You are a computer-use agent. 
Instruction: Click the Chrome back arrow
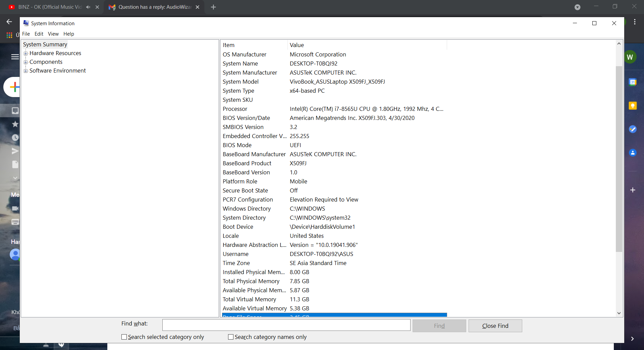pyautogui.click(x=9, y=22)
